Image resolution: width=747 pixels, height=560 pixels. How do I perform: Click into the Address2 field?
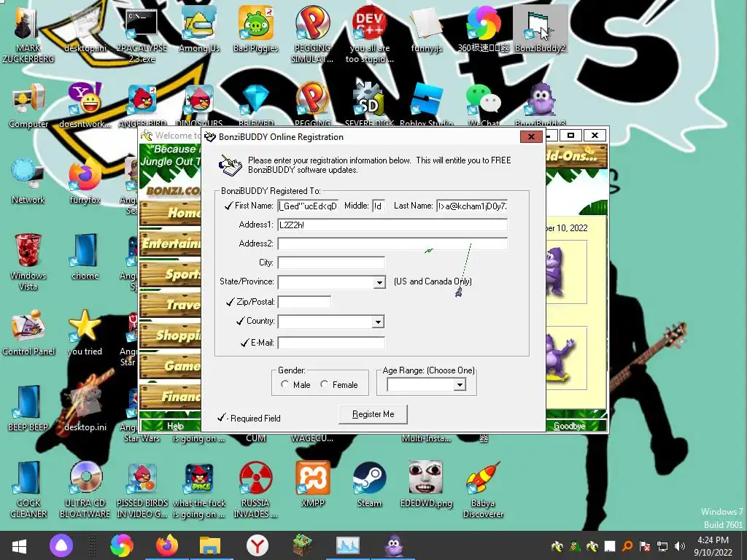[x=392, y=244]
